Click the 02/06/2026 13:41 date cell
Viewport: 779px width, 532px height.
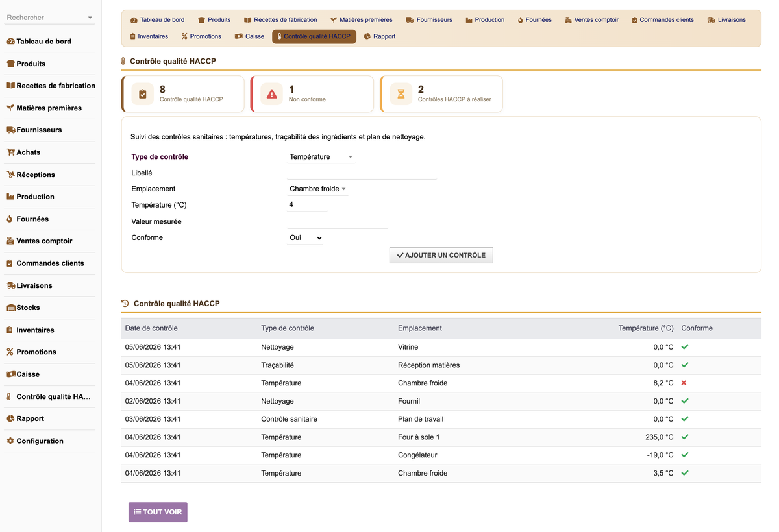(x=153, y=401)
